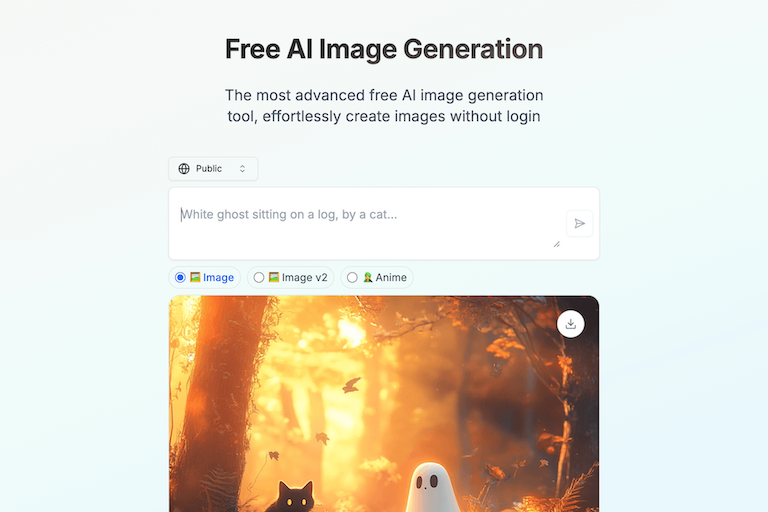
Task: Click the picture emoji beside Image v2
Action: 274,277
